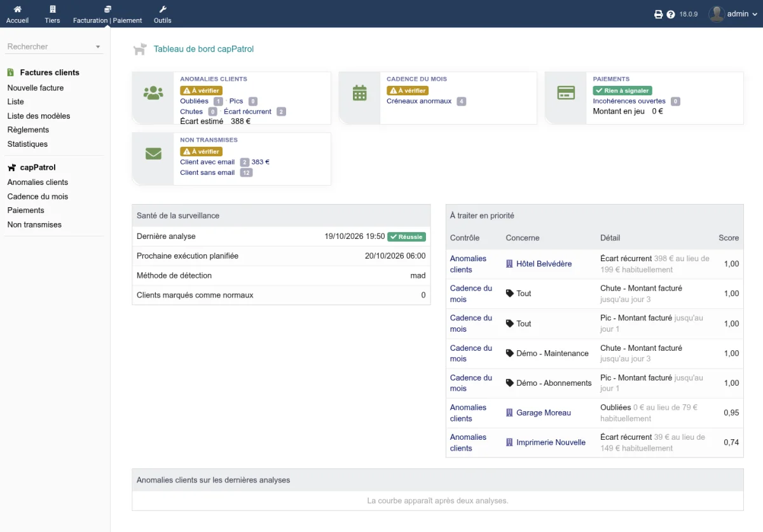Open Anomalies clients link in Hôtel Belvédère row

click(x=468, y=264)
